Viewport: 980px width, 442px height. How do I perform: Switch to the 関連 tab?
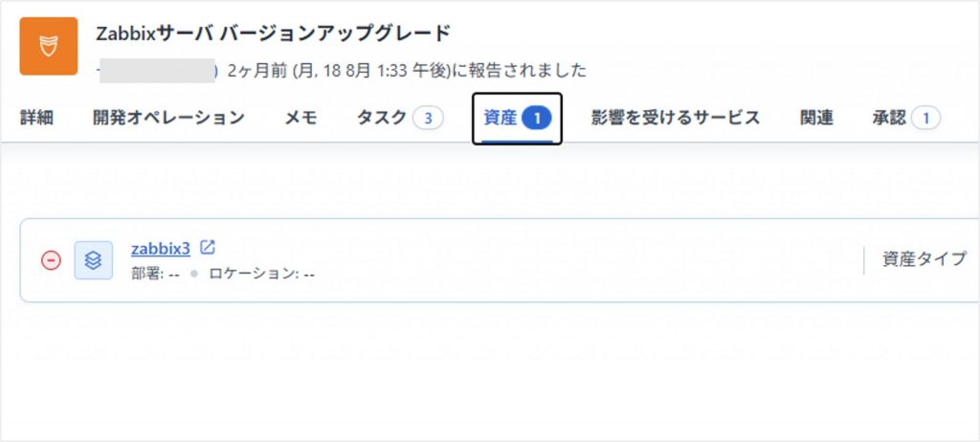[x=816, y=118]
